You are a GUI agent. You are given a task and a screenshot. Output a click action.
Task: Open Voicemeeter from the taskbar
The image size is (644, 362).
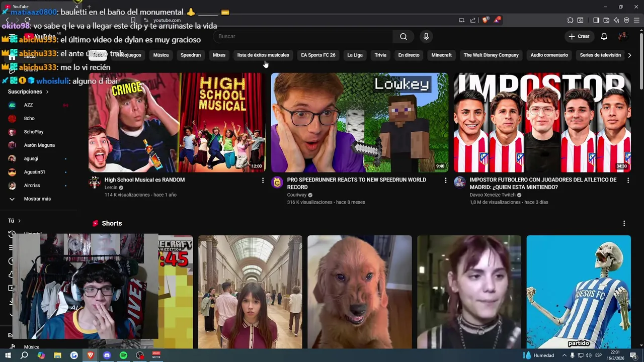click(156, 355)
